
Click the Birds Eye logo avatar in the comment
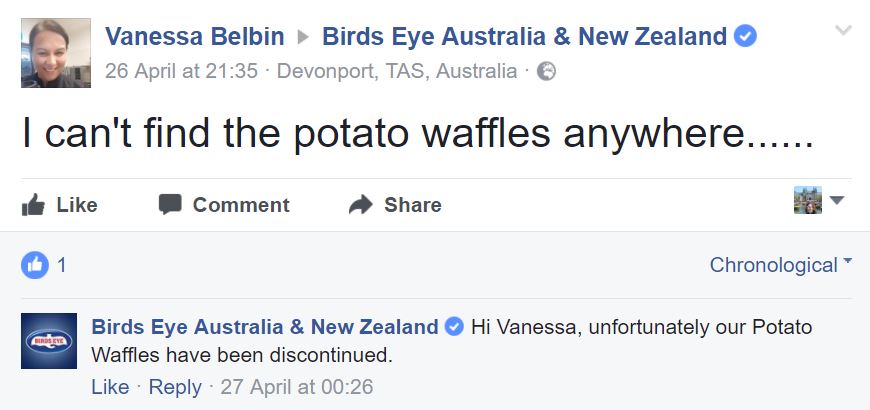[x=49, y=341]
